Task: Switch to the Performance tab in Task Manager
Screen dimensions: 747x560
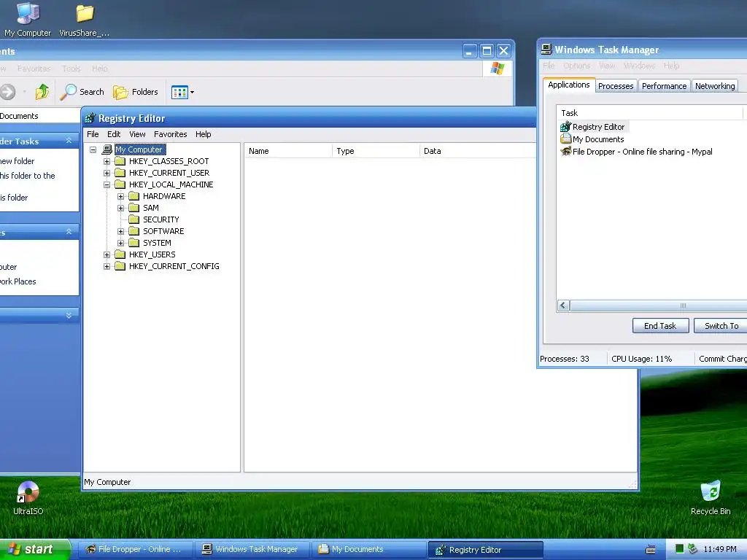Action: [x=664, y=86]
